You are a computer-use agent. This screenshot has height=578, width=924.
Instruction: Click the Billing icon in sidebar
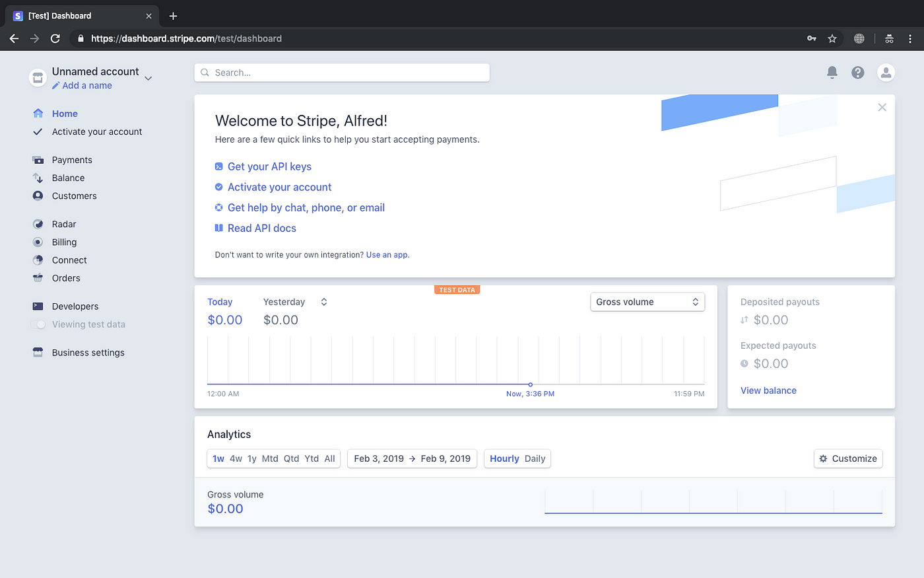38,242
